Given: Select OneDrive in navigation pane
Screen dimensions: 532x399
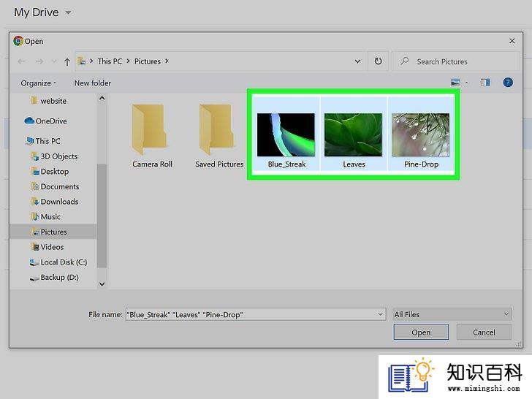Looking at the screenshot, I should 46,121.
